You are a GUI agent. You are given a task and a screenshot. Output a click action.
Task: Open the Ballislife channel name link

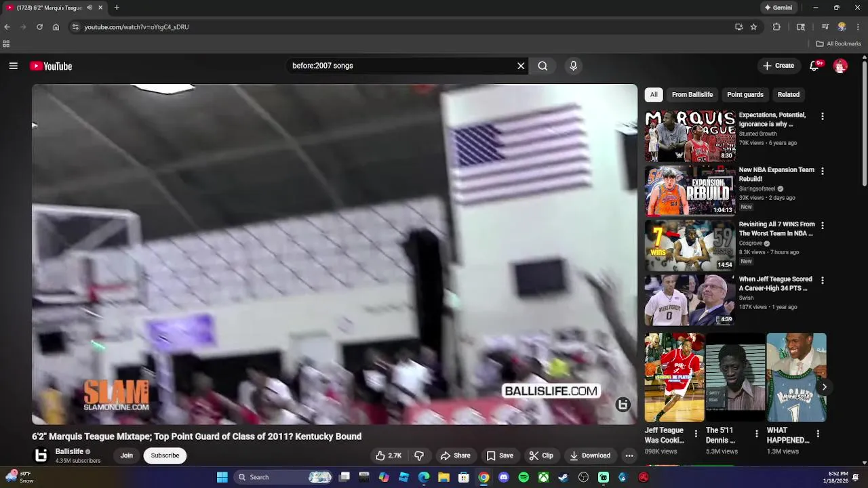pyautogui.click(x=69, y=451)
